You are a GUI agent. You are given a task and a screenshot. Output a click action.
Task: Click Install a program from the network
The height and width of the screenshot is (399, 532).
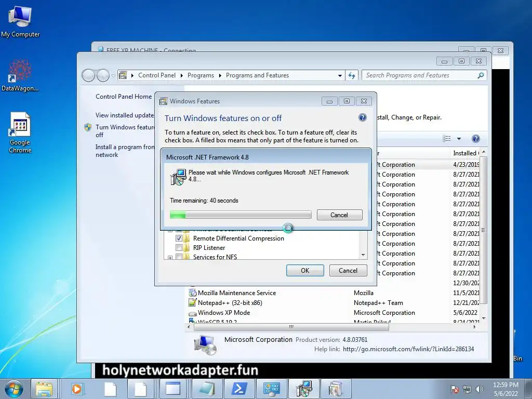[125, 151]
